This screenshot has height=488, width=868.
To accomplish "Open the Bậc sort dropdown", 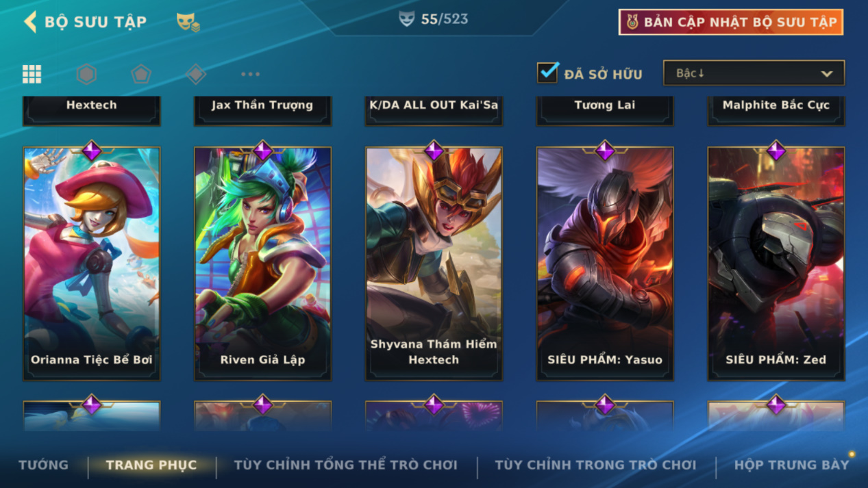I will [x=754, y=73].
